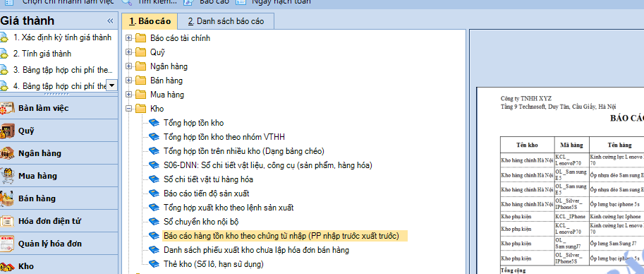Open the Quỹ module icon in sidebar

(x=7, y=131)
